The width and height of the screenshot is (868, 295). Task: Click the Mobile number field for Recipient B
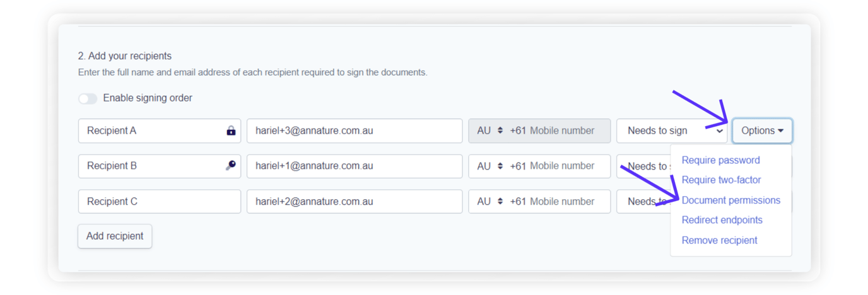click(x=561, y=166)
